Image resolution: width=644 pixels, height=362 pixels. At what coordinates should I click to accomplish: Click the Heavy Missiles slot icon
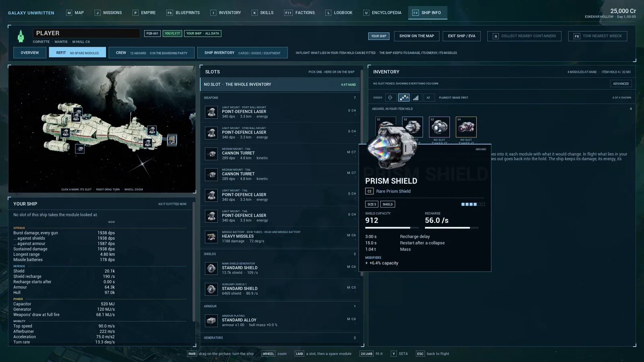211,237
